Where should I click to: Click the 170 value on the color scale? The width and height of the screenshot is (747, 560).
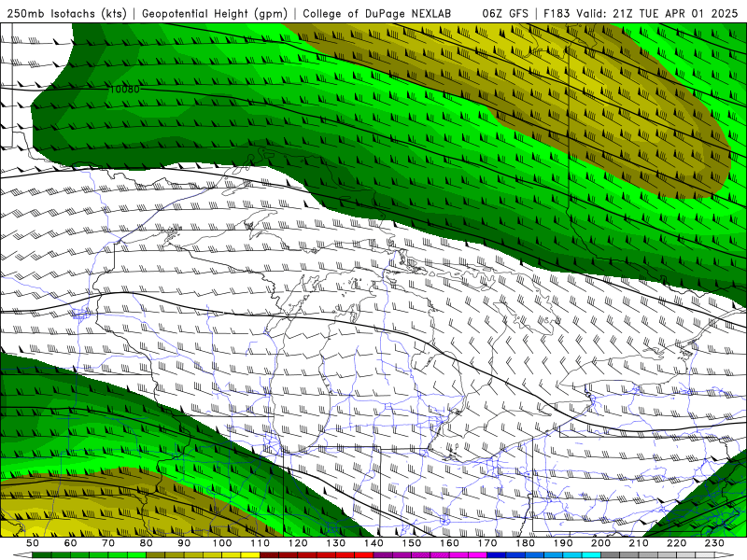(487, 543)
